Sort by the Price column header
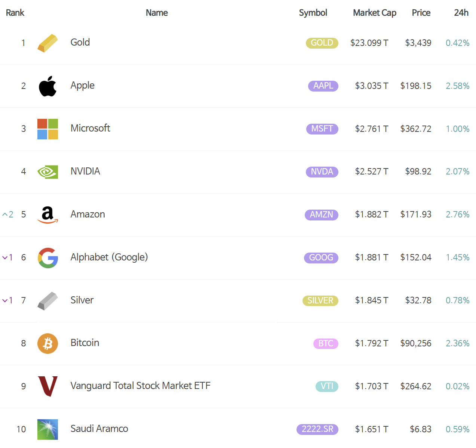The height and width of the screenshot is (448, 476). (421, 12)
